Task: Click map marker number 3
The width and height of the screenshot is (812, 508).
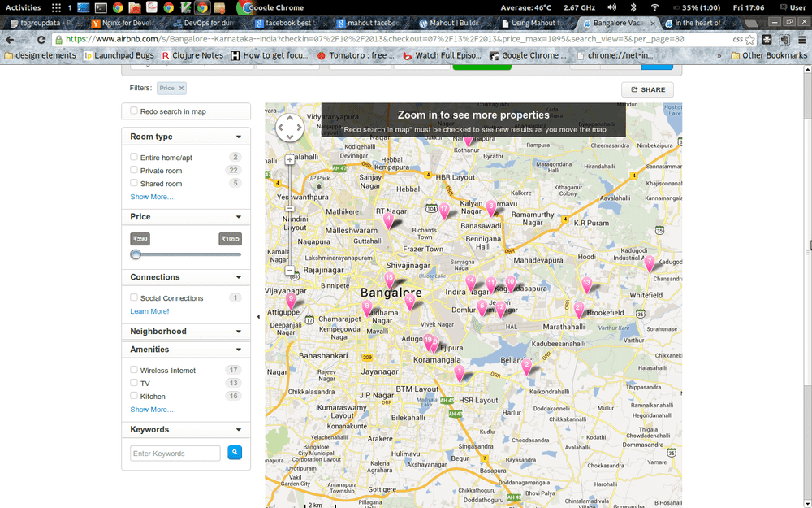Action: click(491, 208)
